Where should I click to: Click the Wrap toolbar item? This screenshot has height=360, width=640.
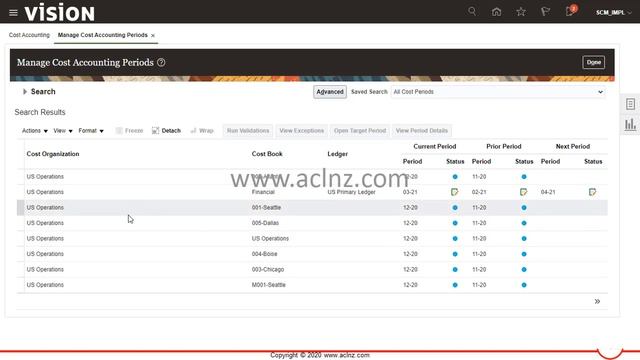click(202, 131)
